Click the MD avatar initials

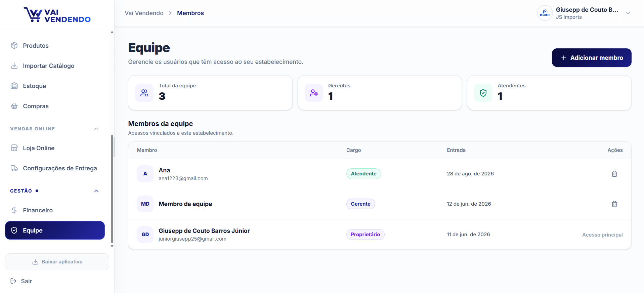coord(145,204)
